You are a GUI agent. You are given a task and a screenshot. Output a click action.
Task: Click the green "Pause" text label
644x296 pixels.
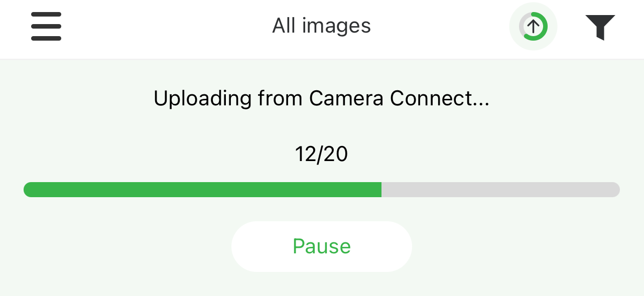pos(321,246)
